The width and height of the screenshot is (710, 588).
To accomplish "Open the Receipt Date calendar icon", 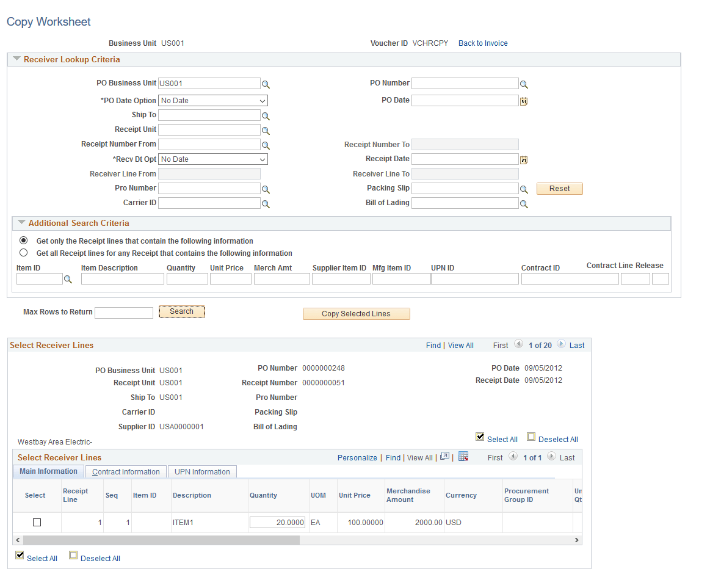I will point(524,159).
